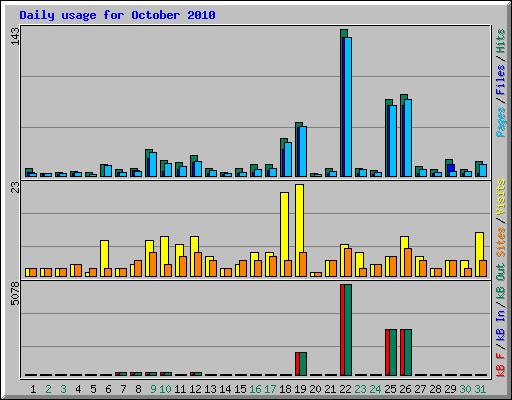Click day 15 on the x-axis
Image resolution: width=512 pixels, height=400 pixels.
coord(240,389)
